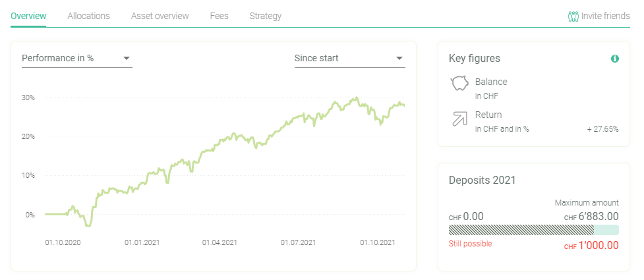
Task: Click the 01.07.2021 date axis label
Action: click(299, 243)
